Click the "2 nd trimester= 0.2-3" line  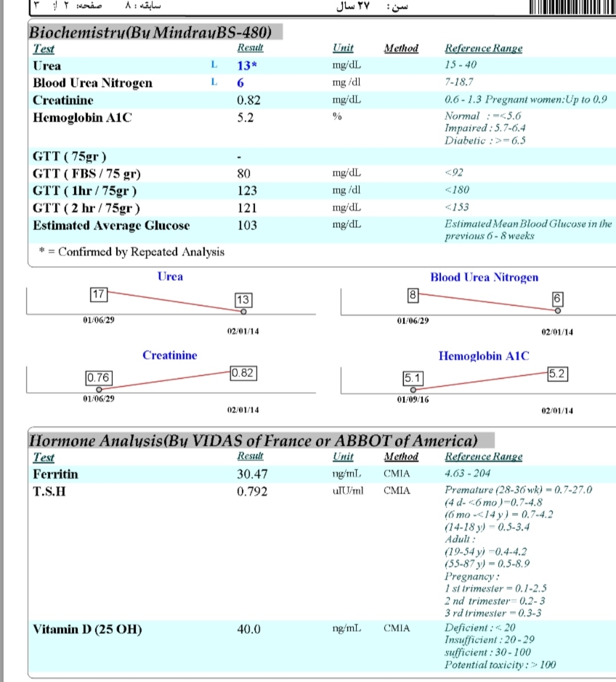point(495,600)
